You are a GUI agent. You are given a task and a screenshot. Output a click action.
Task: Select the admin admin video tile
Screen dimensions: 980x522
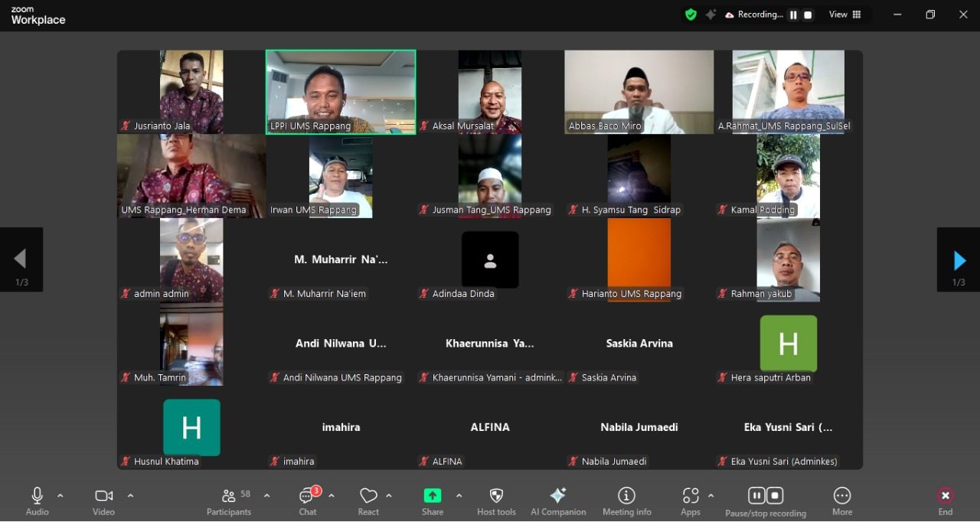click(x=191, y=259)
